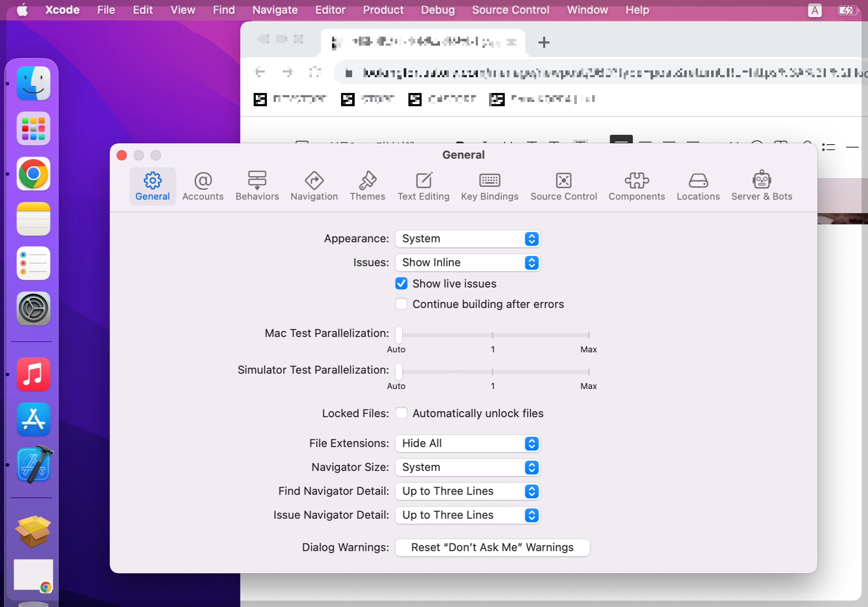Image resolution: width=868 pixels, height=607 pixels.
Task: Open the Source Control menu bar item
Action: tap(510, 10)
